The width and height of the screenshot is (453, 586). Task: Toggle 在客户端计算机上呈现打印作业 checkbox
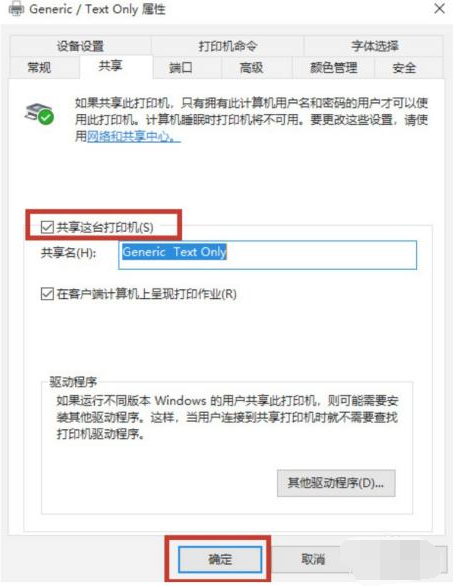[47, 294]
